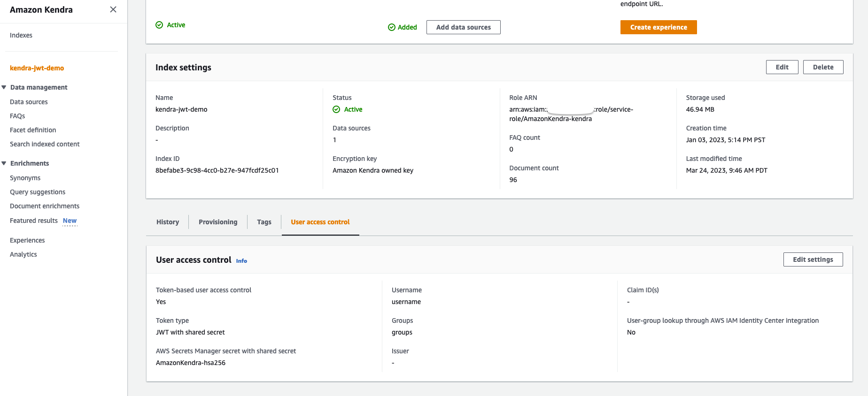Collapse the Data management section
Image resolution: width=868 pixels, height=396 pixels.
(x=4, y=87)
